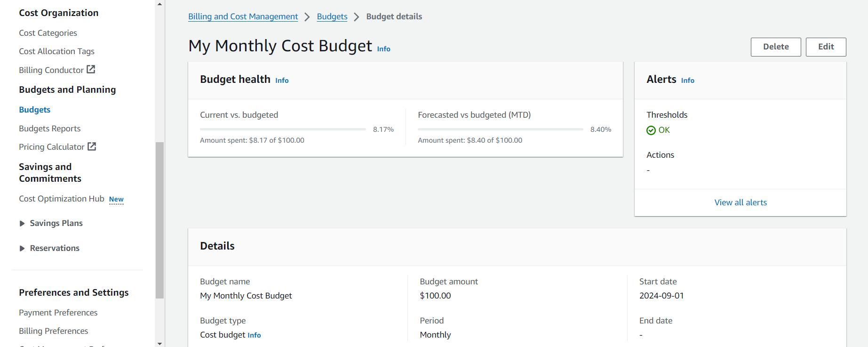Click the New badge beside Cost Optimization Hub
The image size is (868, 347).
click(x=116, y=199)
